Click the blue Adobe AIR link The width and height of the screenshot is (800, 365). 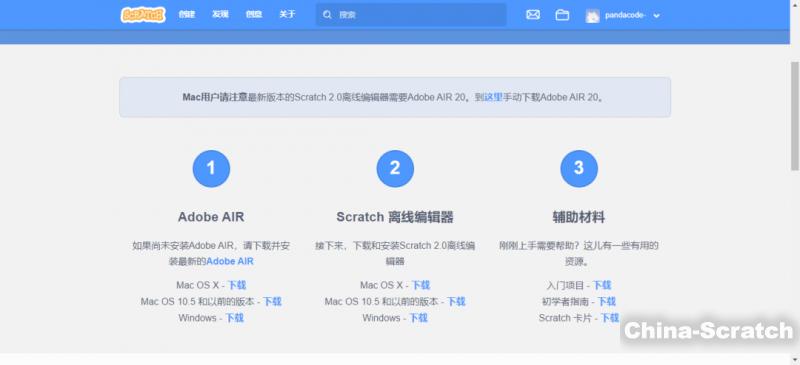230,261
